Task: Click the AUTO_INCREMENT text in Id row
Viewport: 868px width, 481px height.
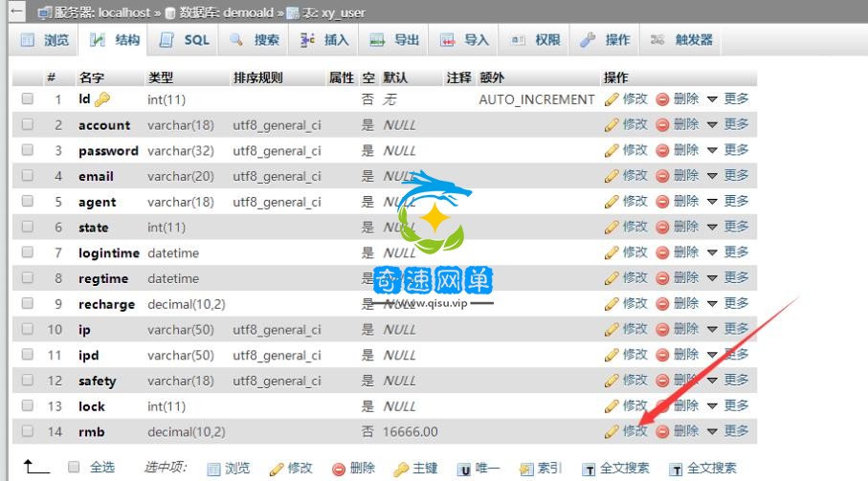Action: [537, 99]
